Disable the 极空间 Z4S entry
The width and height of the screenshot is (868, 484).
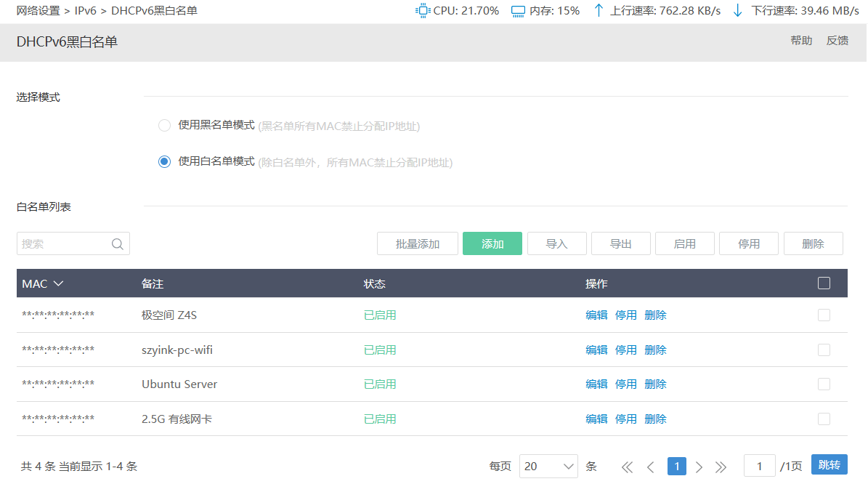(x=625, y=315)
